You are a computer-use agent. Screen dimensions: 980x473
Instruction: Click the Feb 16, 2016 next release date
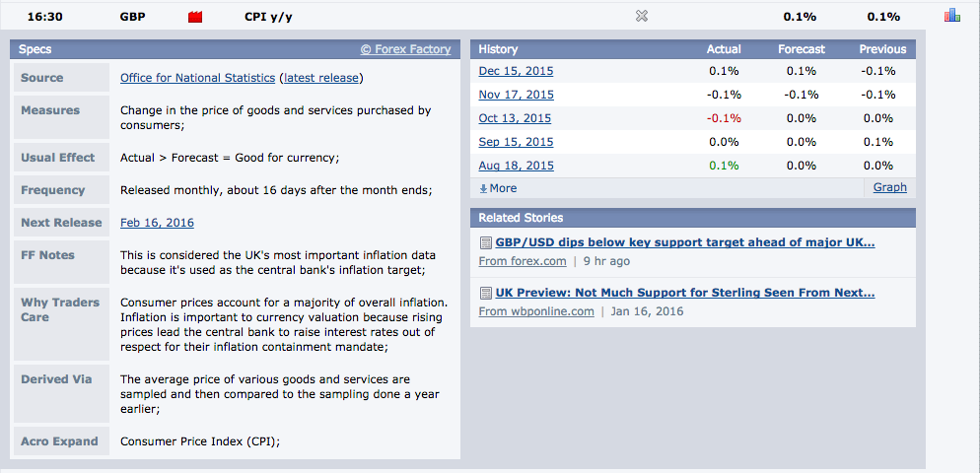[157, 223]
